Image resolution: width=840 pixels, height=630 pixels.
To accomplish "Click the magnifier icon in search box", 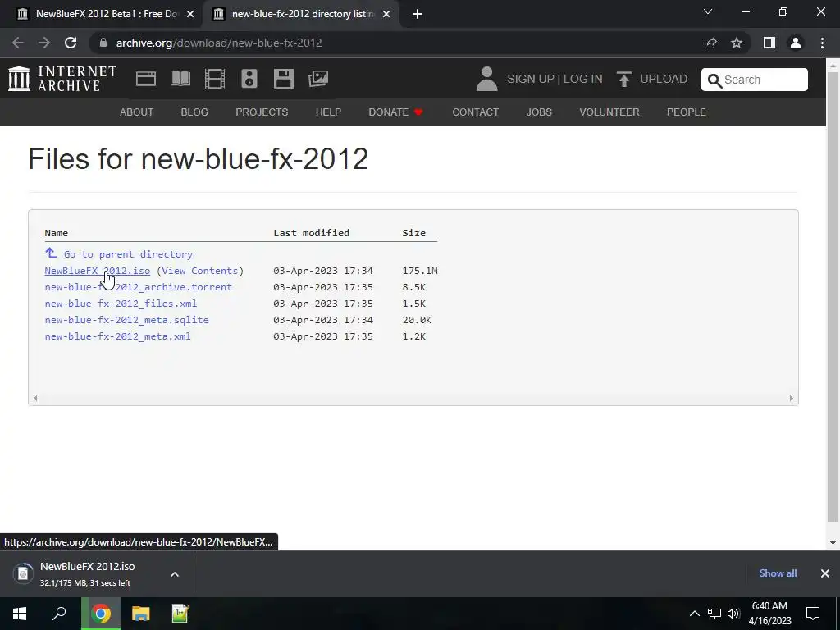I will [x=714, y=80].
